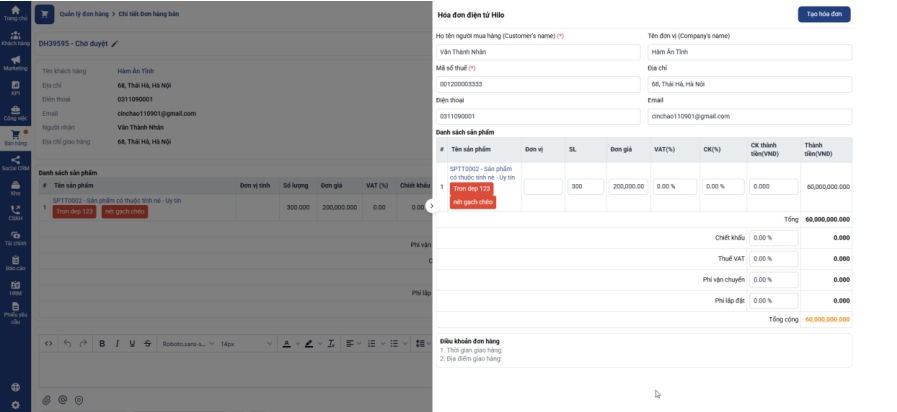
Task: Click the @ mention icon below editor
Action: coord(62,400)
